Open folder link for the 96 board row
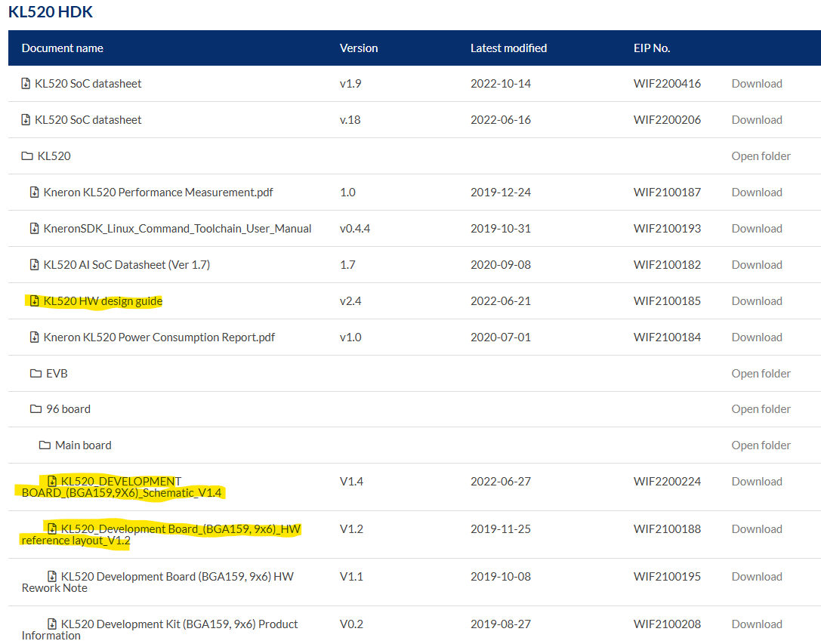The width and height of the screenshot is (821, 644). (761, 409)
